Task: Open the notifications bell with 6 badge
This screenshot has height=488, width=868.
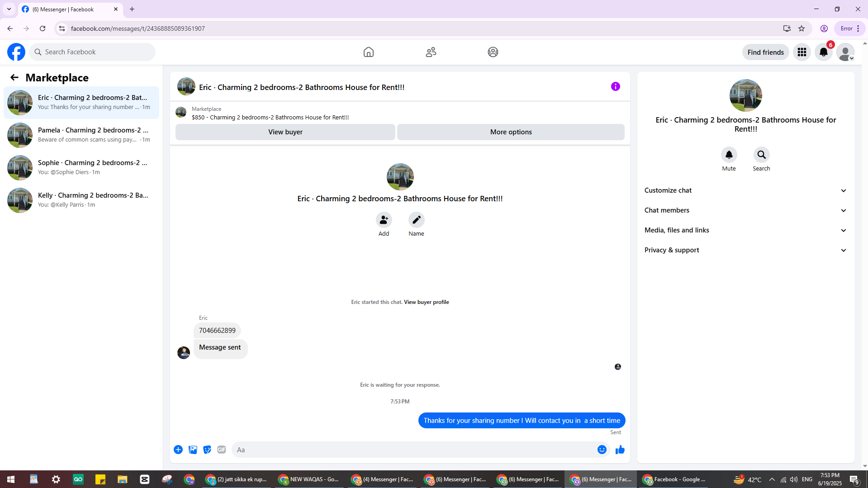Action: pyautogui.click(x=824, y=52)
